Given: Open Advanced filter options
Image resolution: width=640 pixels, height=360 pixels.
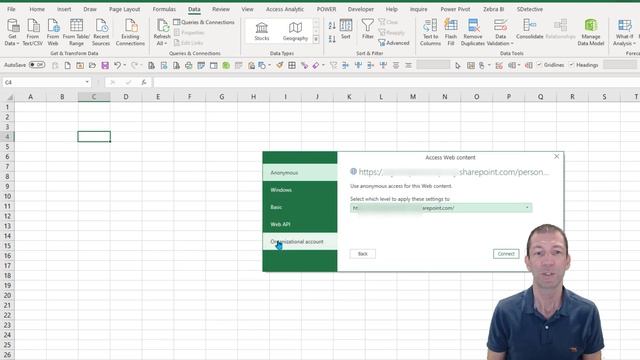Looking at the screenshot, I should (394, 43).
